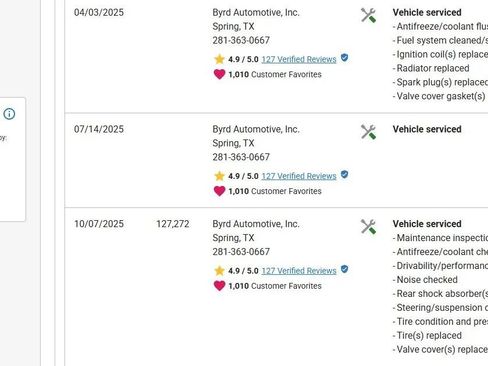Click the gold star rating in 04/03/2025 entry
Viewport: 488px width, 366px height.
[219, 59]
